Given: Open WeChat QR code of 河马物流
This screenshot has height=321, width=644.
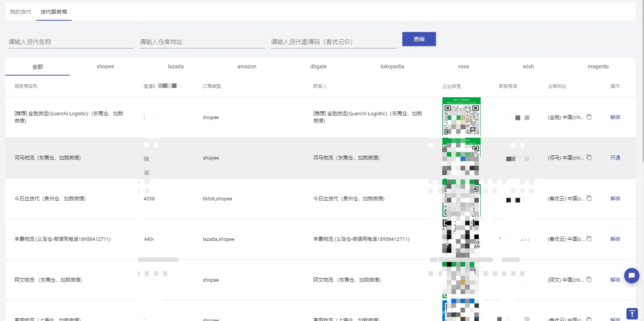Looking at the screenshot, I should click(x=461, y=157).
